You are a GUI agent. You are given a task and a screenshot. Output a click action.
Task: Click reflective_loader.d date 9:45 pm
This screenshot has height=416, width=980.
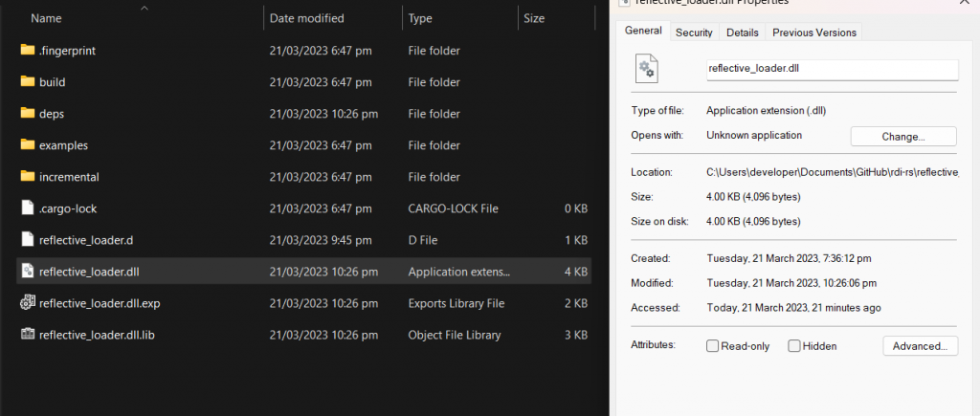321,240
